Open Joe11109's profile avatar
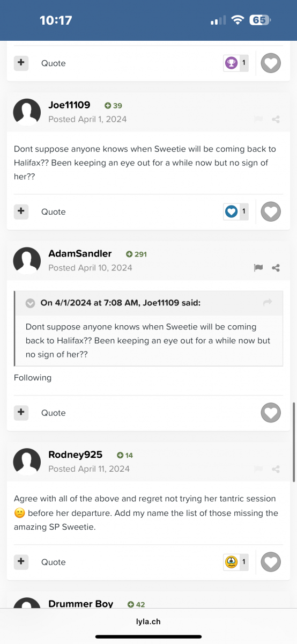Image resolution: width=297 pixels, height=644 pixels. coord(27,112)
